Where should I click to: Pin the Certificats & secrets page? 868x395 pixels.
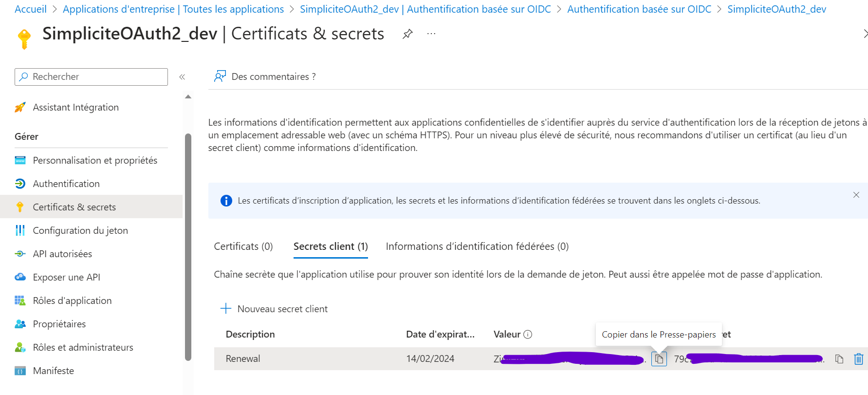tap(407, 34)
